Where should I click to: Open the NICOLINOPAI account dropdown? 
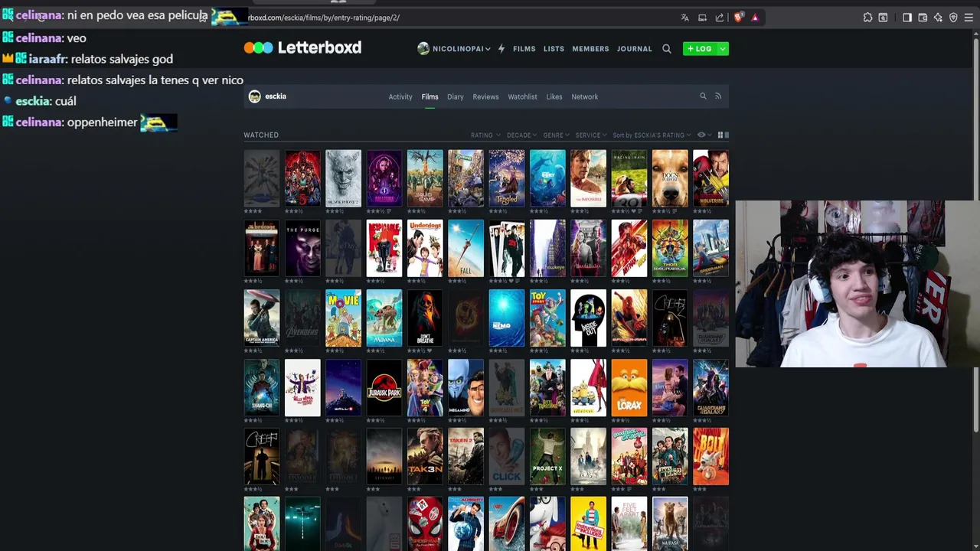coord(454,48)
